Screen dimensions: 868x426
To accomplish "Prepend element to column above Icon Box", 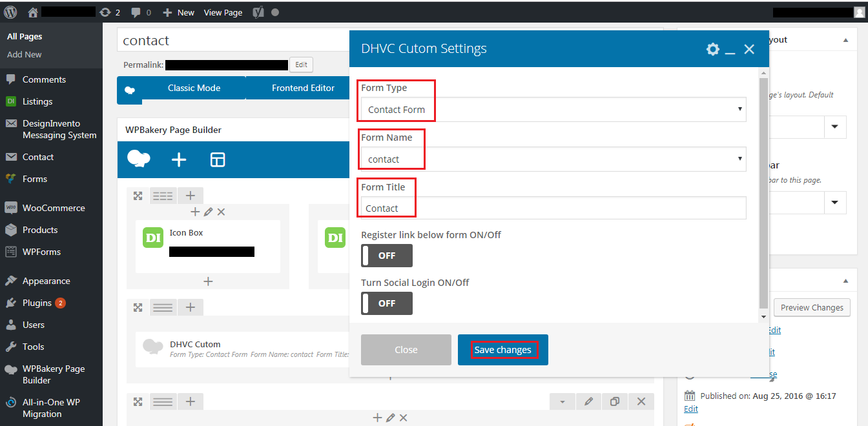I will coord(196,212).
